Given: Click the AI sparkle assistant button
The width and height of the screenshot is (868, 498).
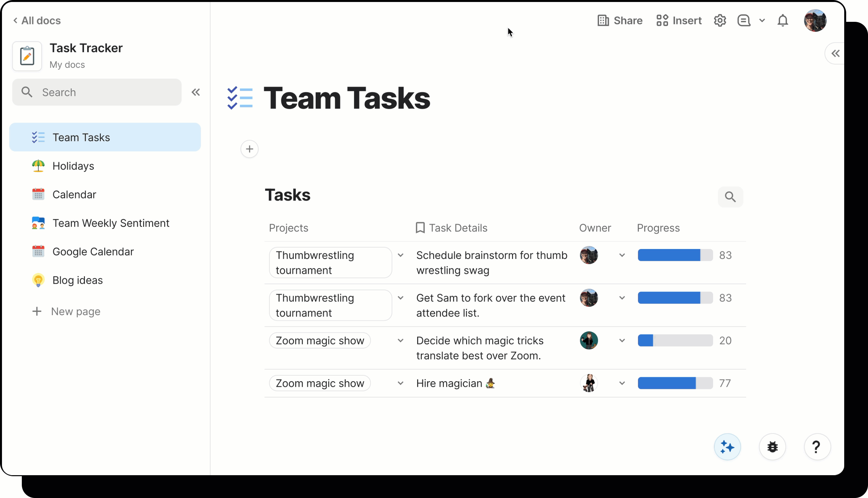Looking at the screenshot, I should [x=727, y=447].
